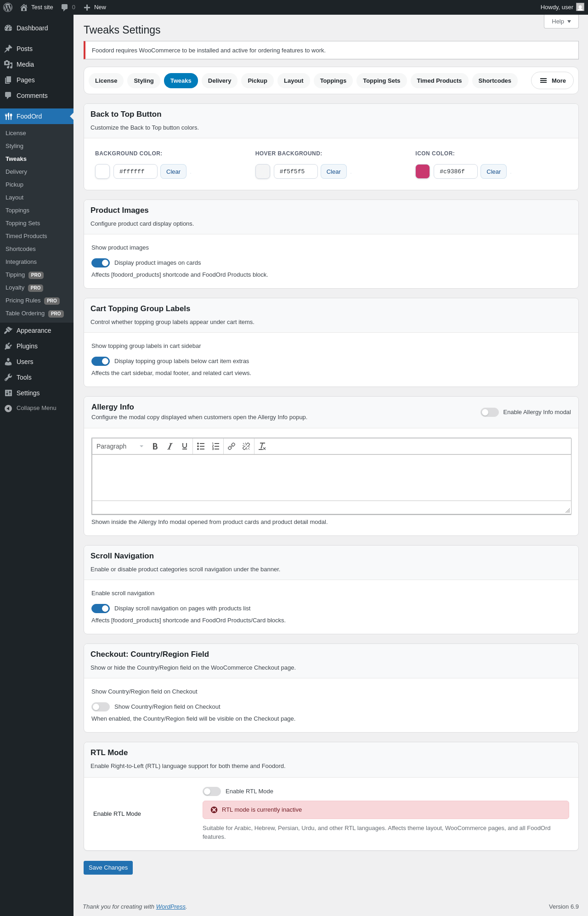Insert a numbered list in editor

[215, 446]
